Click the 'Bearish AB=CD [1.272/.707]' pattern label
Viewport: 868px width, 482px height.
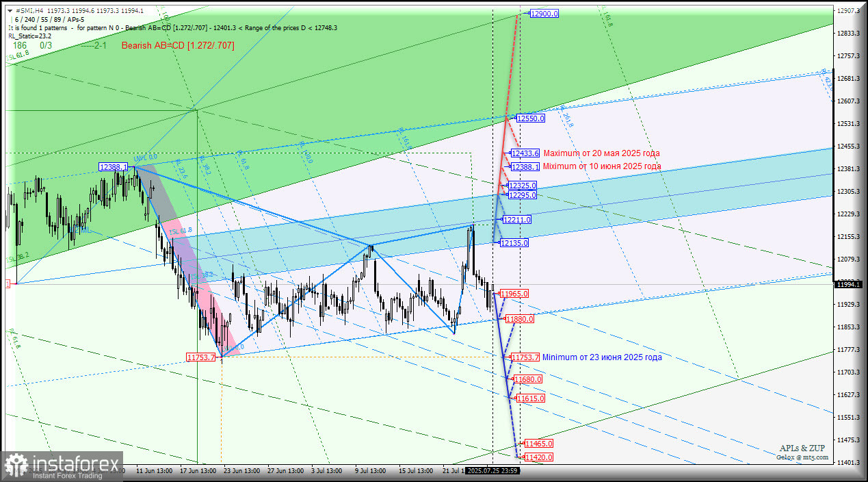pos(178,45)
